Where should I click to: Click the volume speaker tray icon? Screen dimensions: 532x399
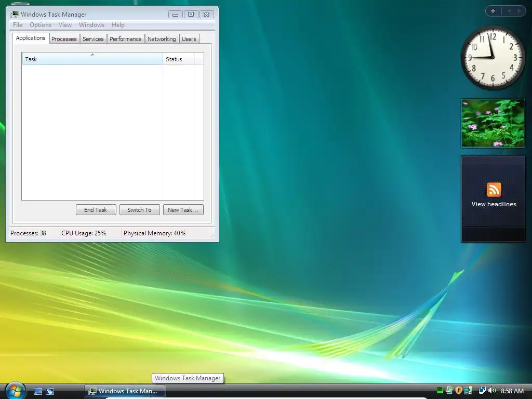click(492, 390)
